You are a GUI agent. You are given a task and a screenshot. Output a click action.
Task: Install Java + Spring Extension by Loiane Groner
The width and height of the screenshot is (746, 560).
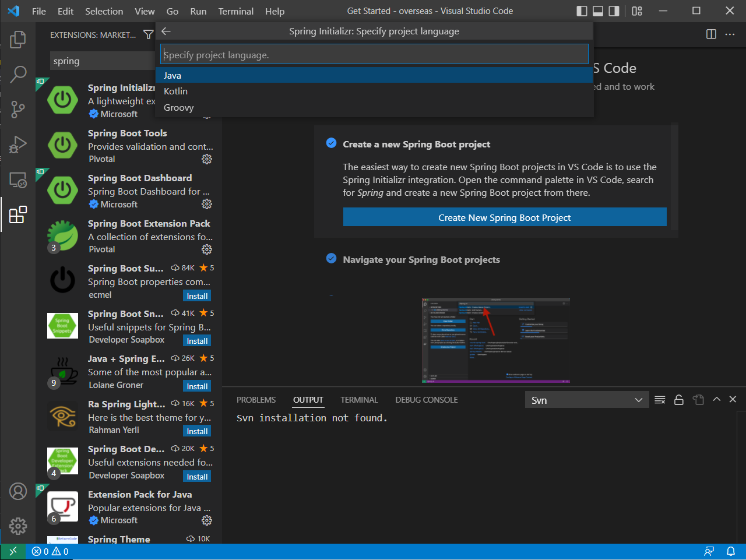(x=197, y=386)
